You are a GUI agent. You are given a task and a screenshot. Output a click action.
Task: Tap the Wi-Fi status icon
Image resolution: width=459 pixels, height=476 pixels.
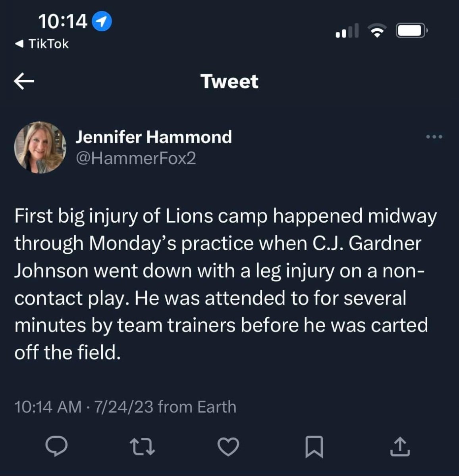point(377,31)
